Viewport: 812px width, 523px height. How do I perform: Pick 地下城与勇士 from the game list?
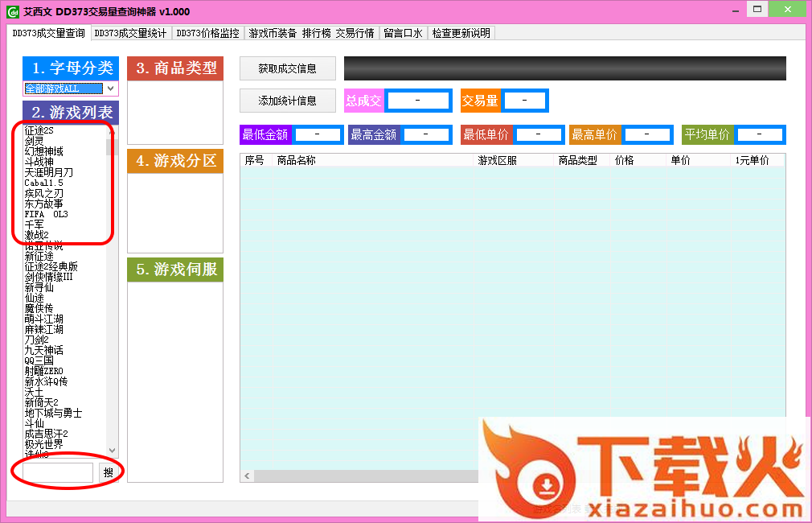coord(53,413)
